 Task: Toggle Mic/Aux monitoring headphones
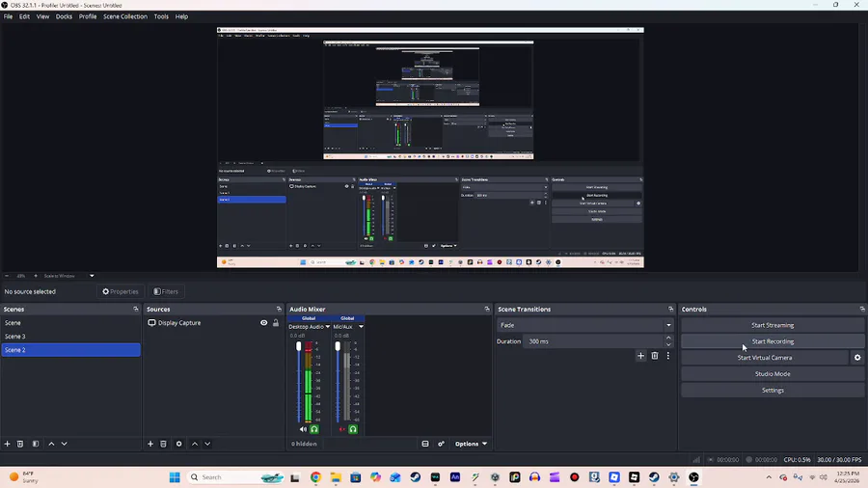click(x=353, y=429)
